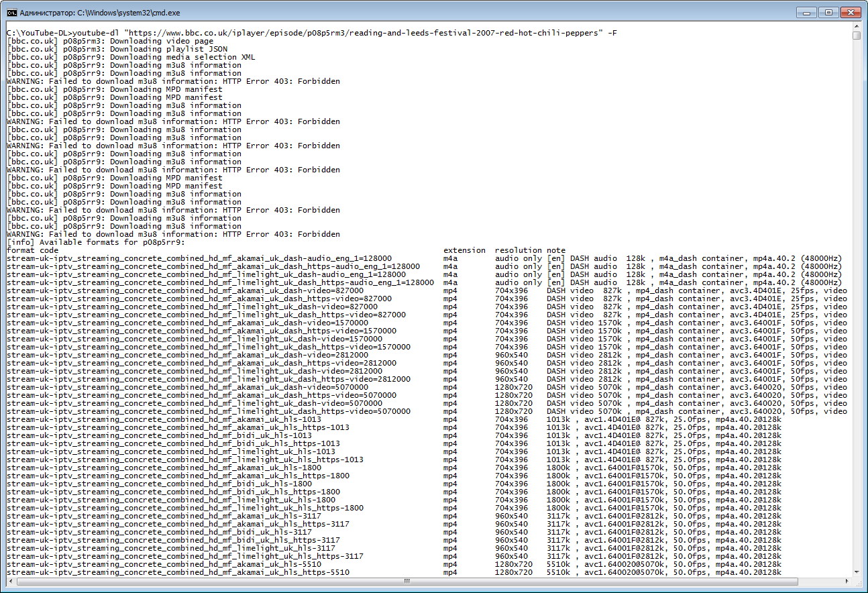Click the horizontal scrollbar left arrow

click(11, 582)
